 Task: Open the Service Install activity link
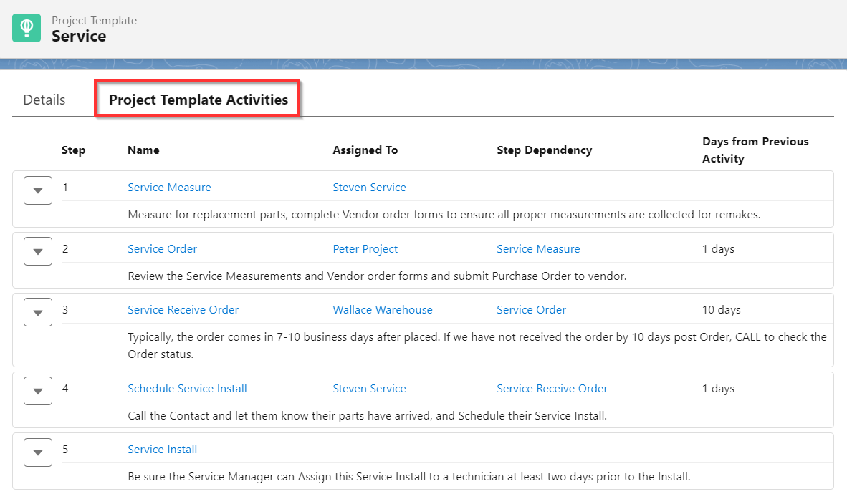(x=162, y=449)
